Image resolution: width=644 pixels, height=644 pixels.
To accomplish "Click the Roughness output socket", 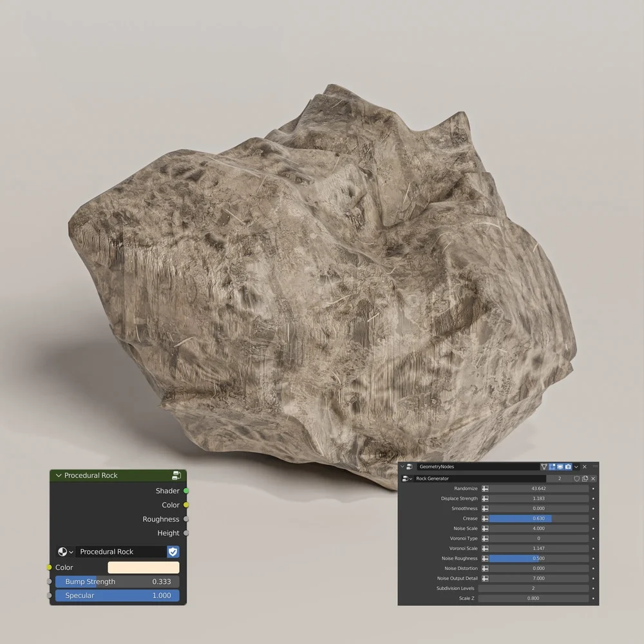I will pos(186,519).
